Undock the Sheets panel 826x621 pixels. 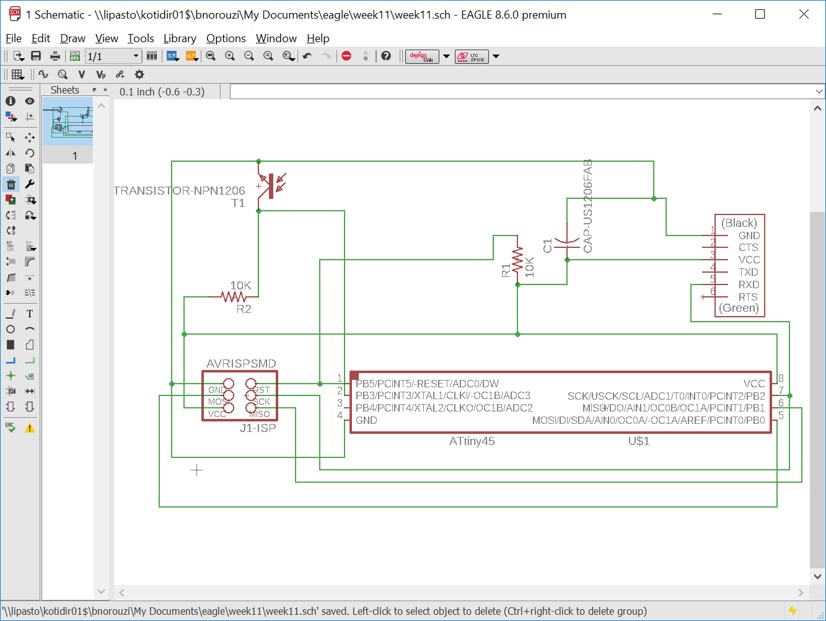tap(94, 90)
